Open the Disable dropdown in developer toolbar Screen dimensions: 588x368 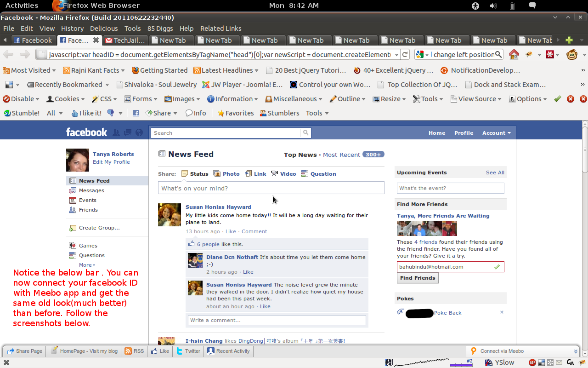22,99
